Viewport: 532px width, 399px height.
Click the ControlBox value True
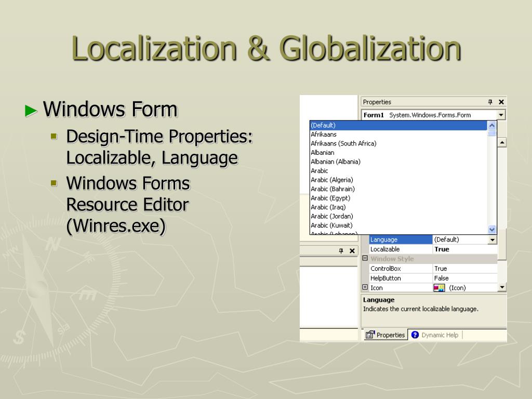tap(441, 269)
